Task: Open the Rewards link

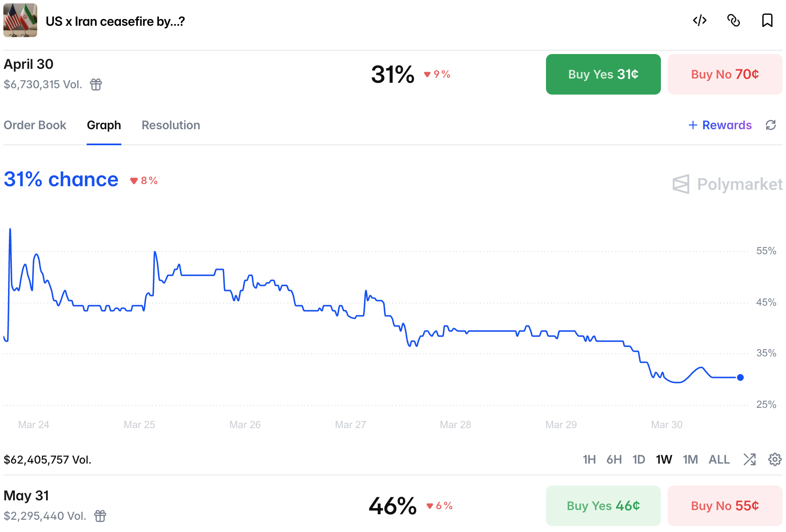Action: 720,125
